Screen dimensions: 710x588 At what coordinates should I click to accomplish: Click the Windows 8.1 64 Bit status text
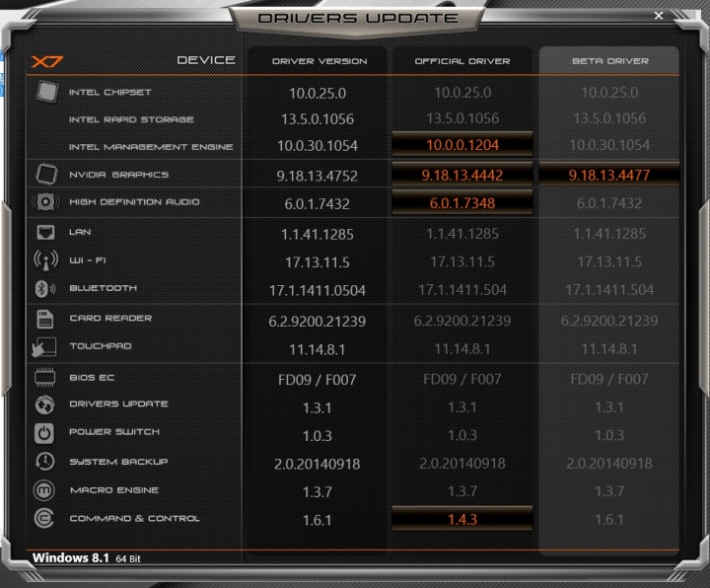(87, 557)
